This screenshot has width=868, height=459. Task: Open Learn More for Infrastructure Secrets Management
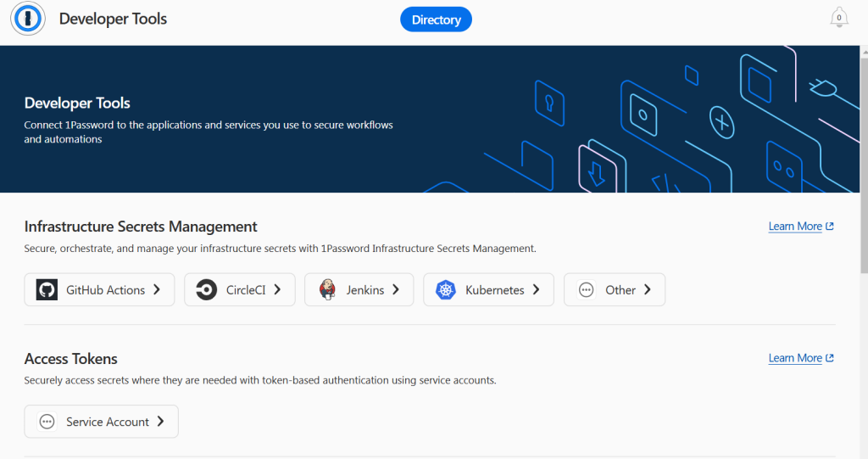[x=800, y=227]
